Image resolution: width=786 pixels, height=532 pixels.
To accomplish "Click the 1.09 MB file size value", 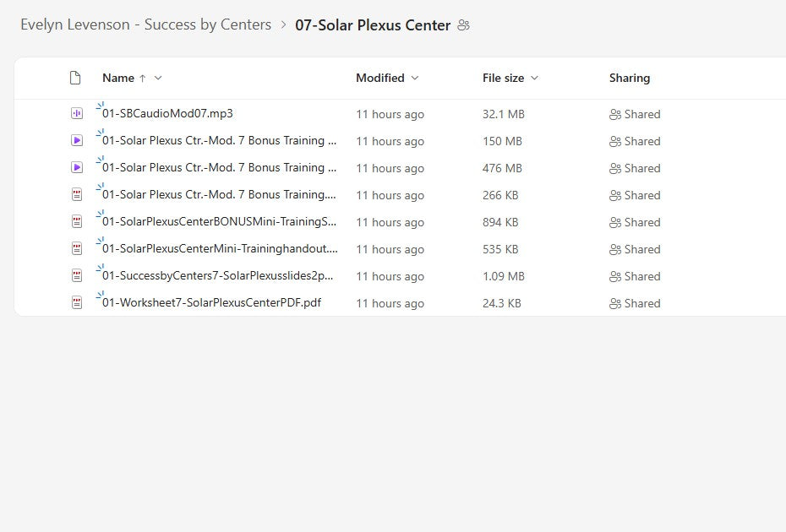I will coord(503,276).
